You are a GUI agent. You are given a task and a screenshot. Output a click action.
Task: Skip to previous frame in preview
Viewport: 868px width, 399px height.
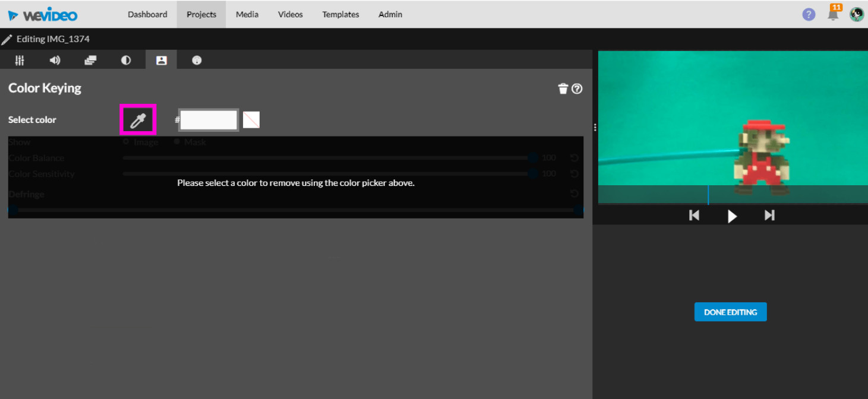click(694, 215)
